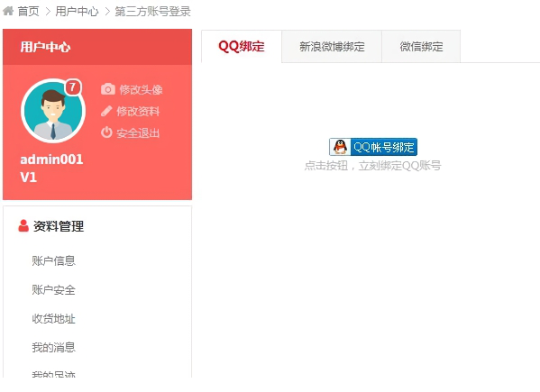This screenshot has width=540, height=392.
Task: Click the user avatar picture
Action: coord(53,111)
